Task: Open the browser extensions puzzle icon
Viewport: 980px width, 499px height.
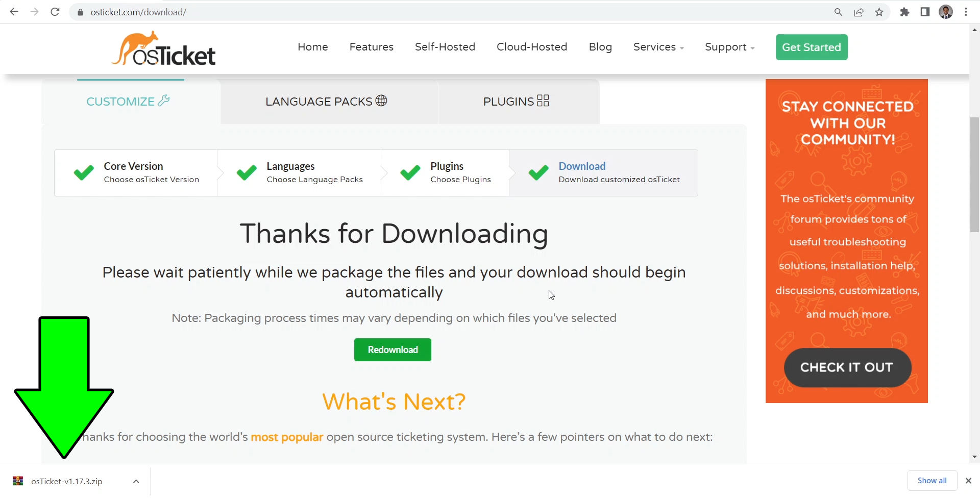Action: [904, 12]
